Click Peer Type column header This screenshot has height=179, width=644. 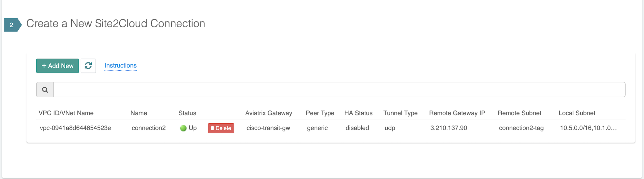point(320,113)
